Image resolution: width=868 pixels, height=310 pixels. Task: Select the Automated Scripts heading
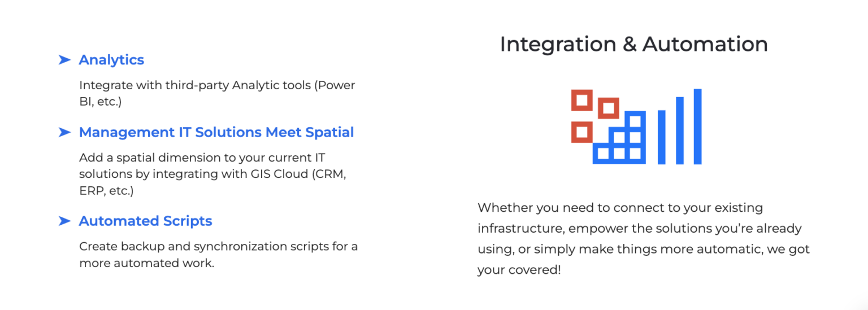[145, 221]
